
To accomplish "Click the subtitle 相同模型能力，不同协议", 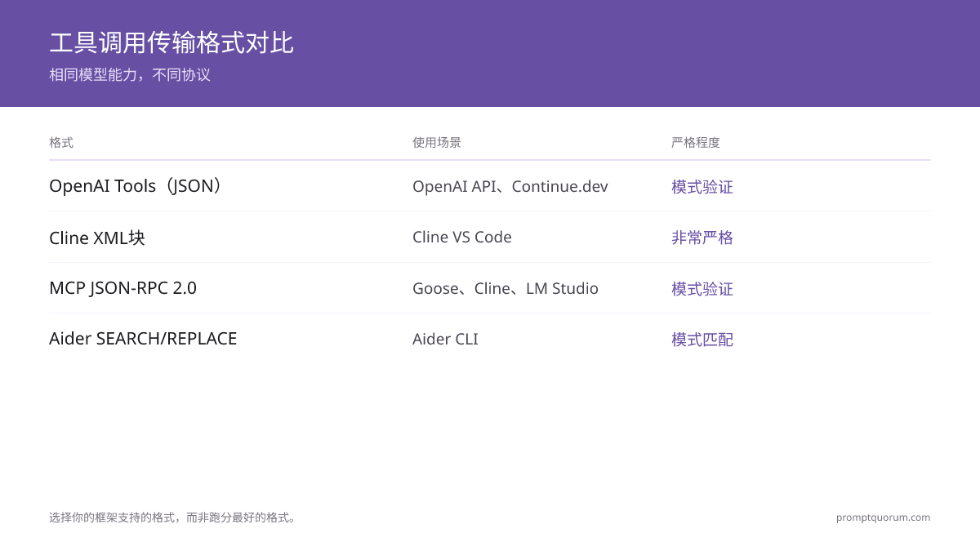I will (130, 75).
